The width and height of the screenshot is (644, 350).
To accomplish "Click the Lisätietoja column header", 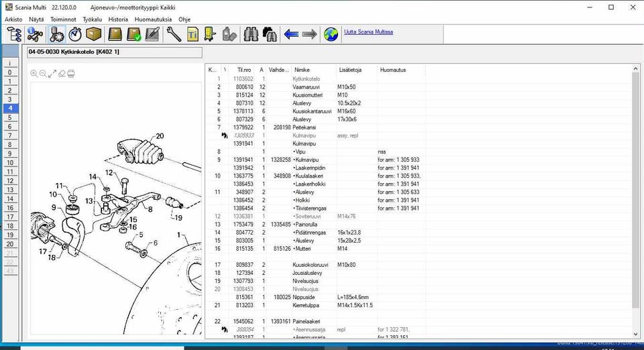I will 356,70.
